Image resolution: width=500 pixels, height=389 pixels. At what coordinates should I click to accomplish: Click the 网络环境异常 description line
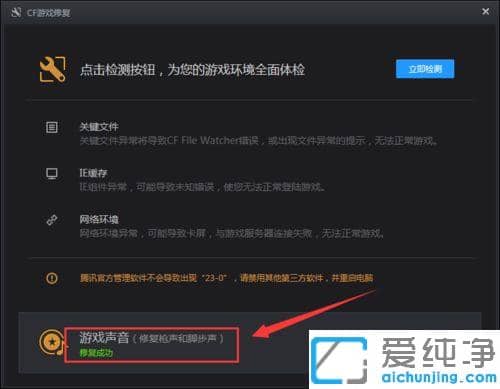pos(231,233)
